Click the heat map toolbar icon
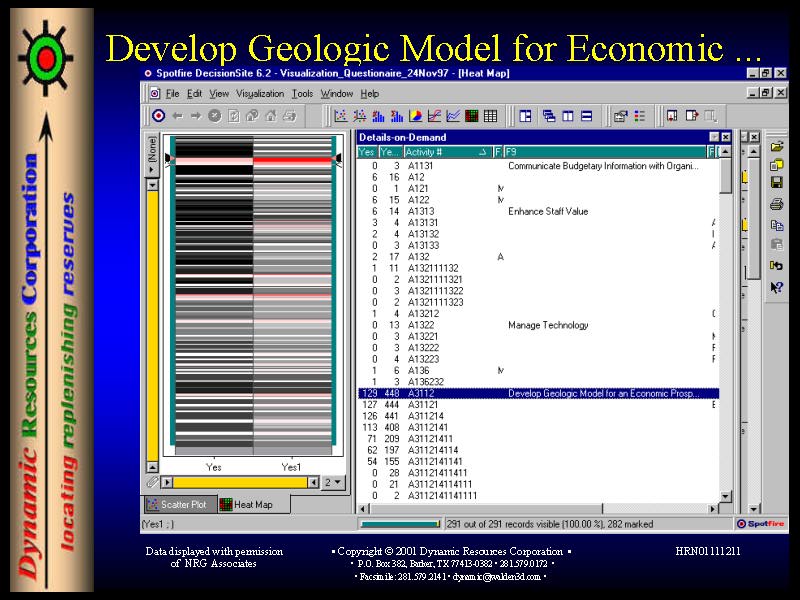The image size is (800, 600). click(472, 116)
